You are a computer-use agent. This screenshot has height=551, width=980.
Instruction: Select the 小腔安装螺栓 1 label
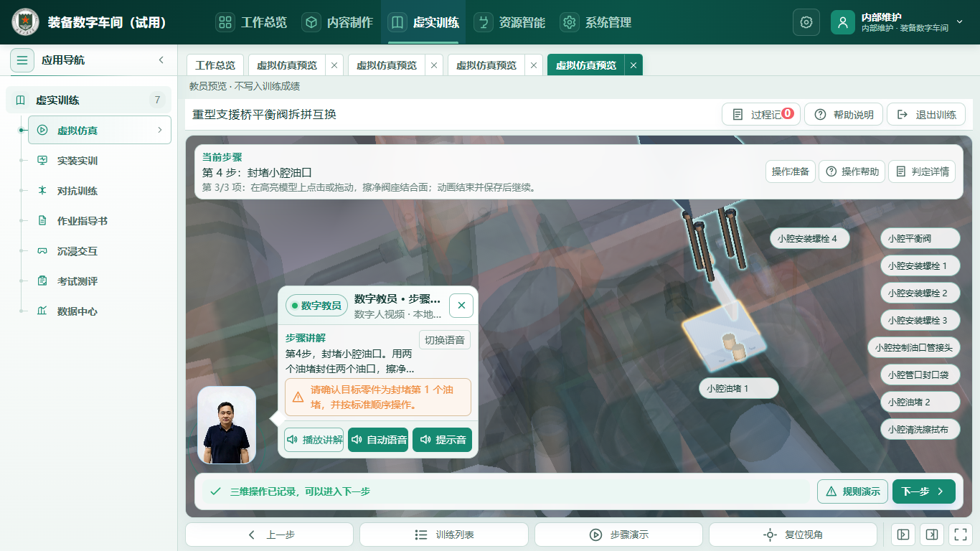[x=920, y=265]
